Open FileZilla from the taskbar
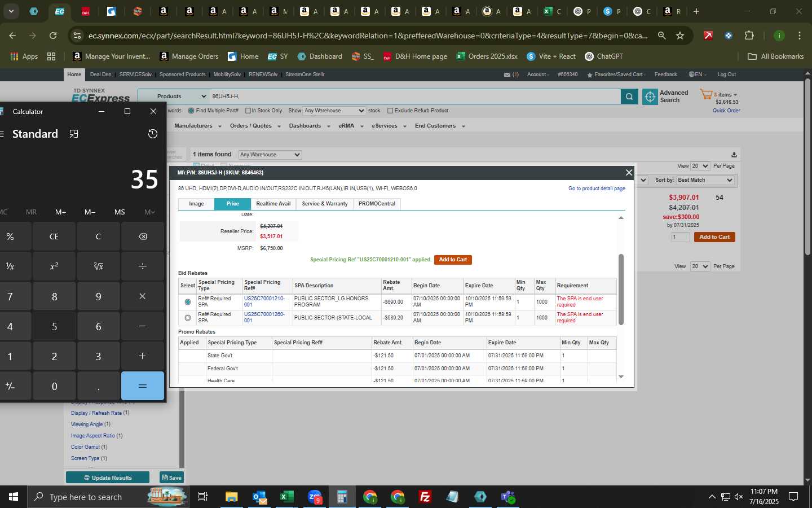 425,497
